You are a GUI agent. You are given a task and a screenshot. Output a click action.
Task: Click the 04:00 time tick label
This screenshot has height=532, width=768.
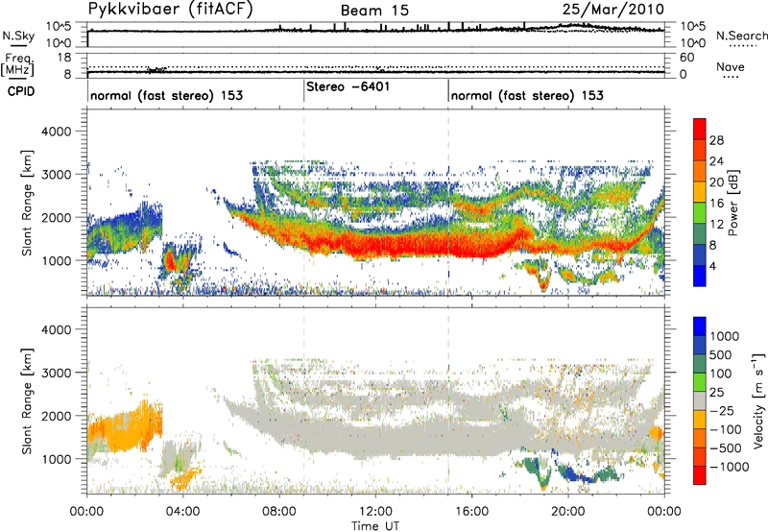[x=182, y=512]
